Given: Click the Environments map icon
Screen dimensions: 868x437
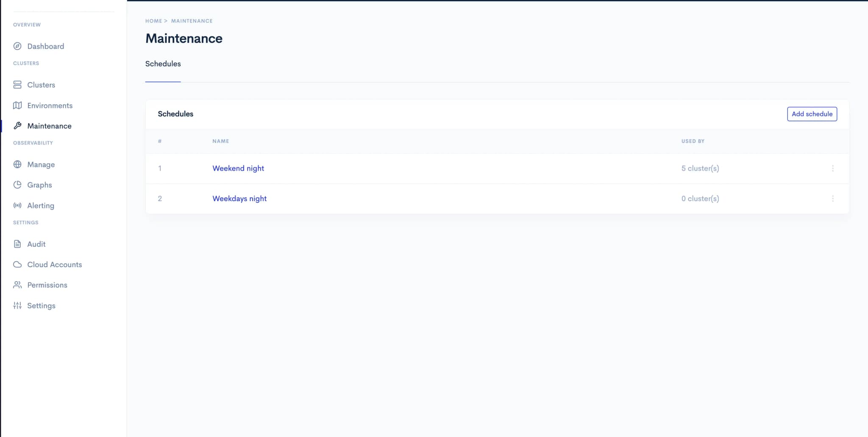Looking at the screenshot, I should 17,105.
